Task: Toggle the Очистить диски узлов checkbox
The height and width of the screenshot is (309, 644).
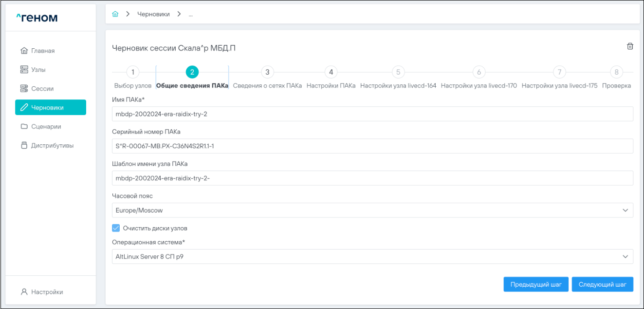Action: click(x=116, y=228)
